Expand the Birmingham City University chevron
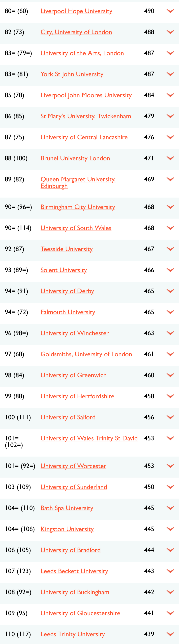This screenshot has height=644, width=179. (170, 207)
